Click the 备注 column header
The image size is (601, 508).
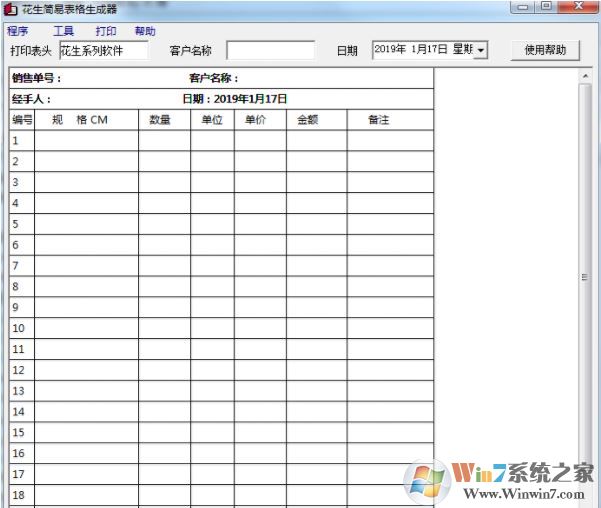(390, 120)
